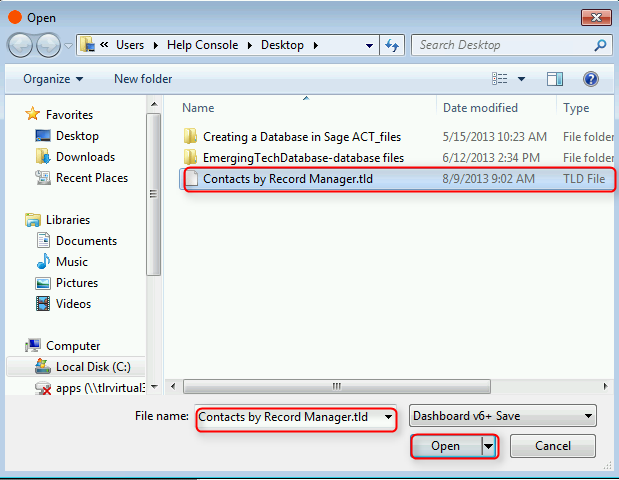This screenshot has height=480, width=619.
Task: Open the Pictures library
Action: tap(77, 283)
